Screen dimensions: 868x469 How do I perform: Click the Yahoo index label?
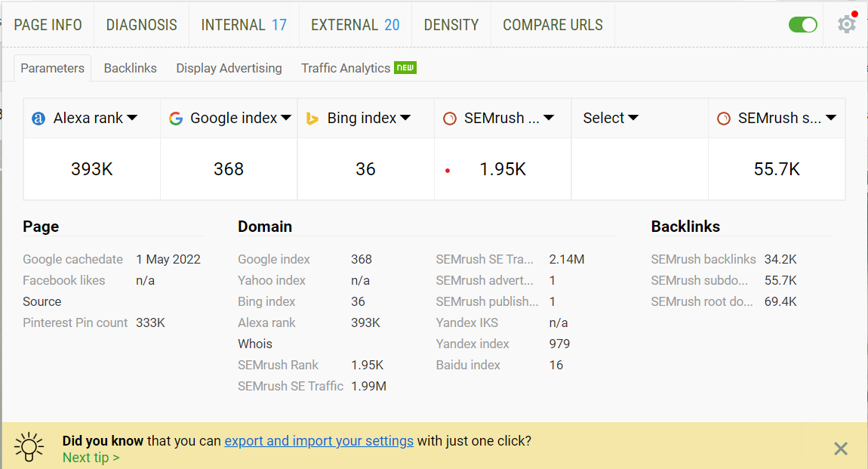272,281
